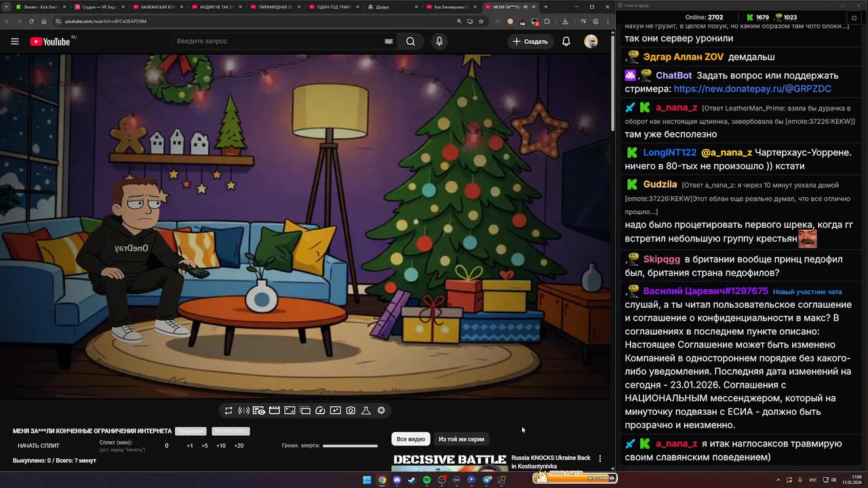
Task: Open a new browser tab
Action: 546,7
